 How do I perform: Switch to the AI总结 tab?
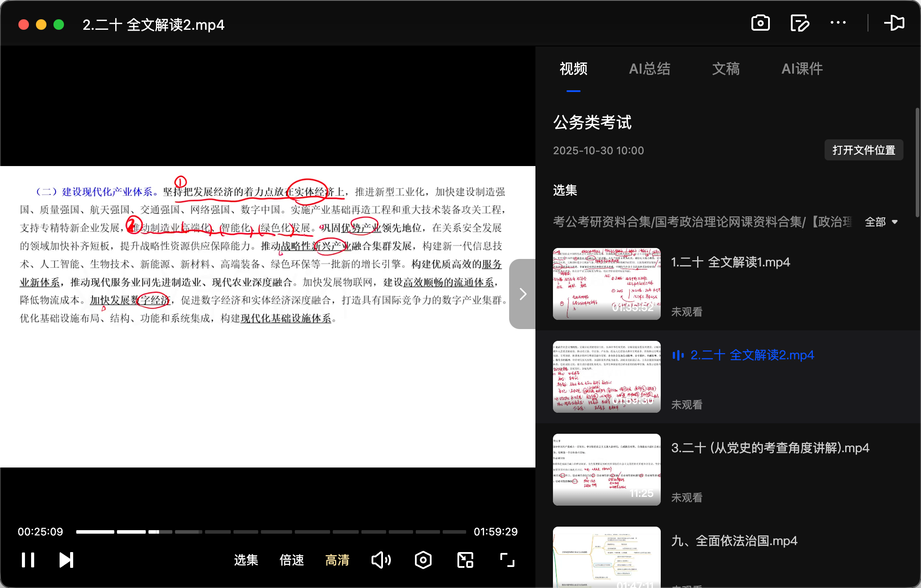649,69
